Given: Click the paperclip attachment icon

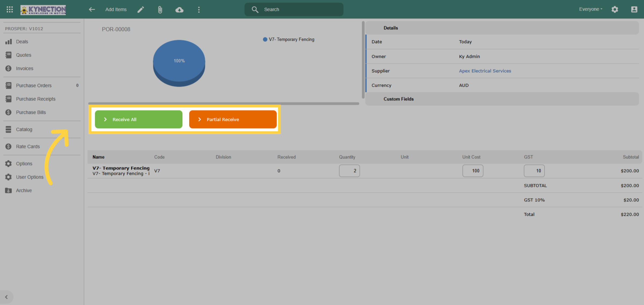Looking at the screenshot, I should click(x=160, y=10).
